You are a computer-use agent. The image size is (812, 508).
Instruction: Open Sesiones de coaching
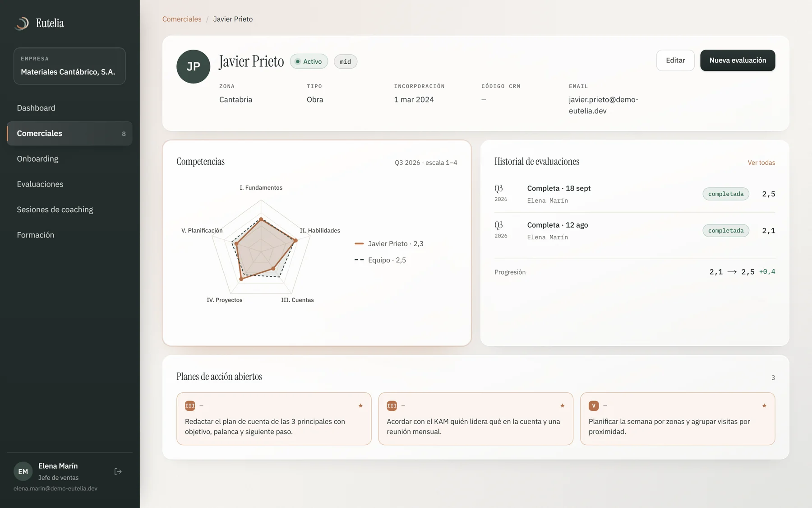point(69,210)
